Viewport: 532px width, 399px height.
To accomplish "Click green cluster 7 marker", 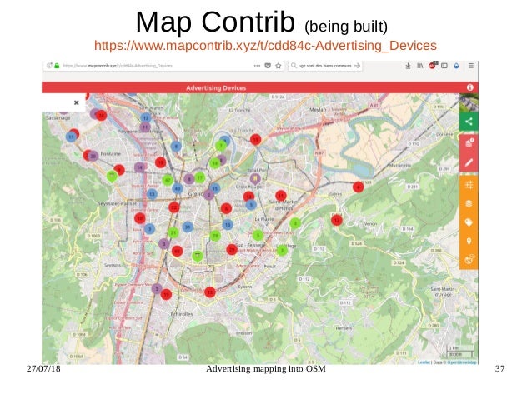I will (x=221, y=146).
